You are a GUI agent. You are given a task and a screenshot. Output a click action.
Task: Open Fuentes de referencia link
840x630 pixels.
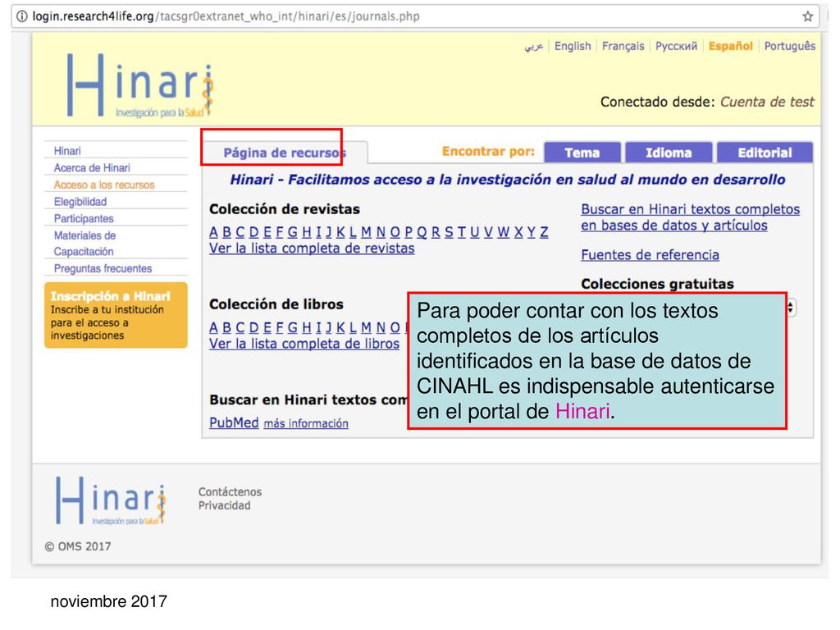pyautogui.click(x=650, y=255)
